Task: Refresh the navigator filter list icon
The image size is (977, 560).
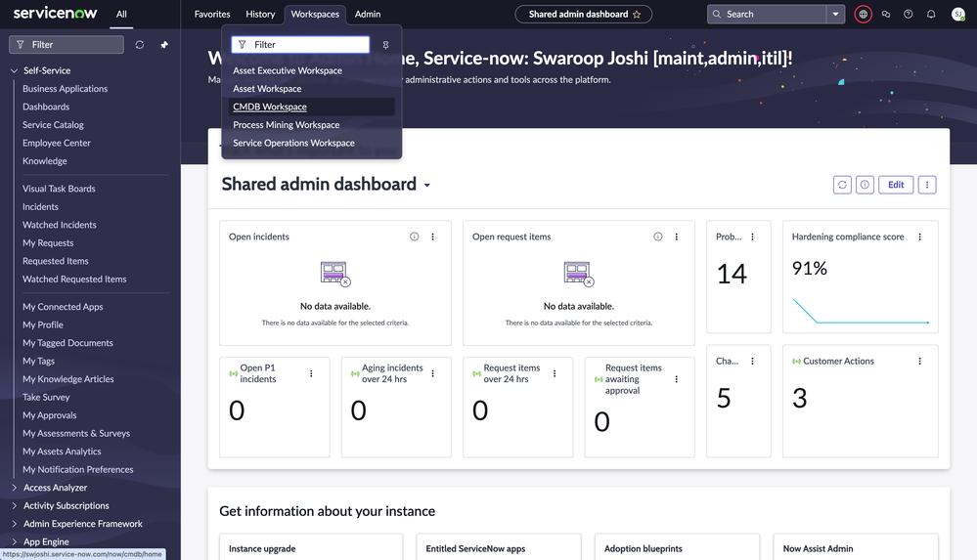Action: (x=140, y=45)
